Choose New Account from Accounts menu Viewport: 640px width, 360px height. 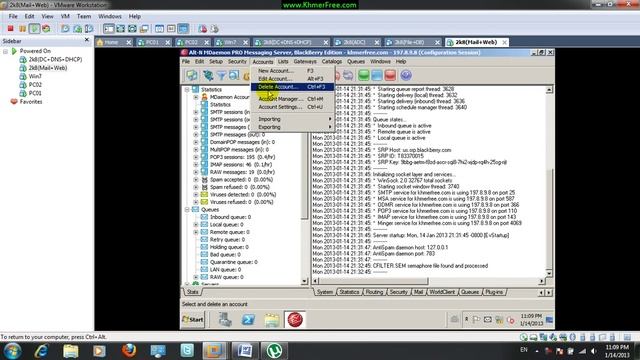pos(293,71)
